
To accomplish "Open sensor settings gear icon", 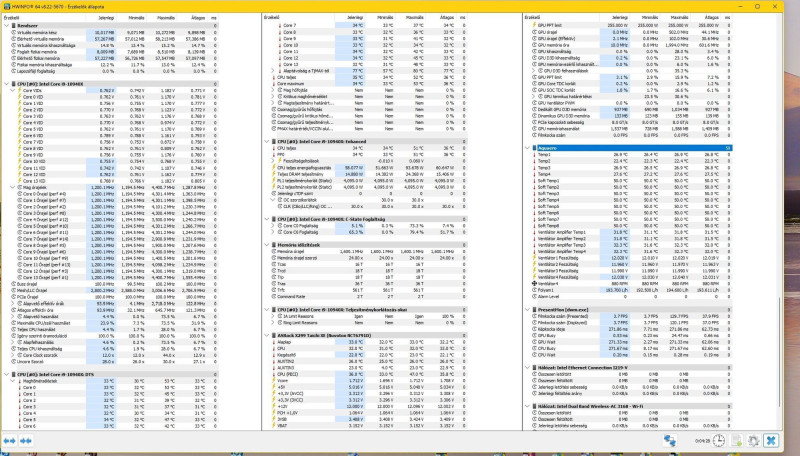I will [x=754, y=441].
